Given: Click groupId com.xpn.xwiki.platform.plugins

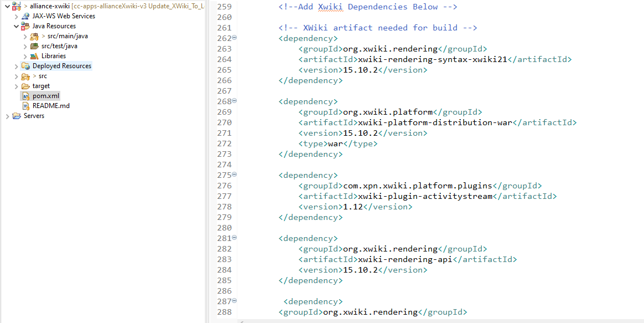Looking at the screenshot, I should click(418, 186).
